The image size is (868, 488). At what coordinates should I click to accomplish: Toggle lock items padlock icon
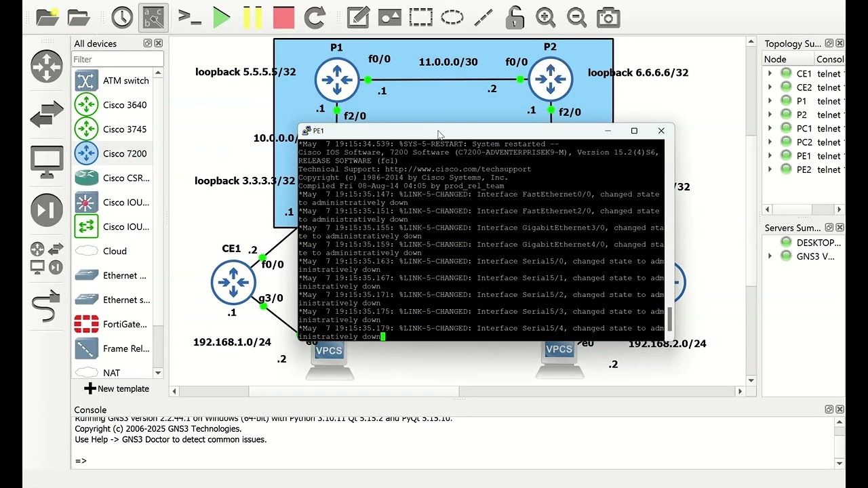coord(515,18)
